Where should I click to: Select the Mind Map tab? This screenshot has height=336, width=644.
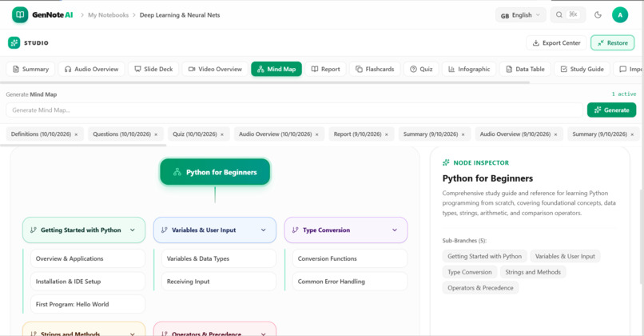tap(276, 69)
